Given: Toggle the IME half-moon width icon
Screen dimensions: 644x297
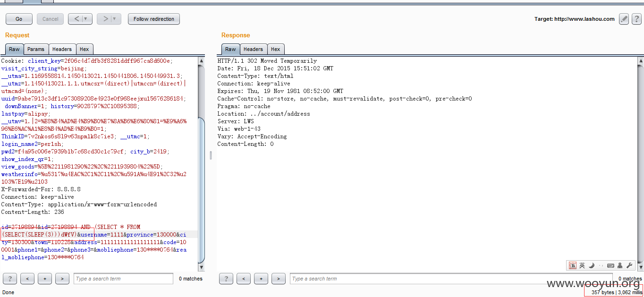Looking at the screenshot, I should coord(592,265).
